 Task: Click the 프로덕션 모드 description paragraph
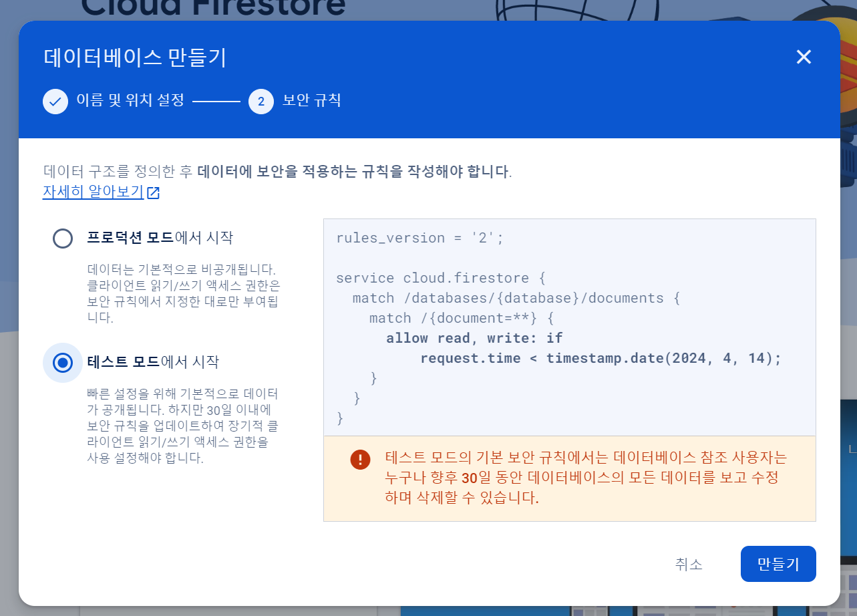(x=184, y=294)
